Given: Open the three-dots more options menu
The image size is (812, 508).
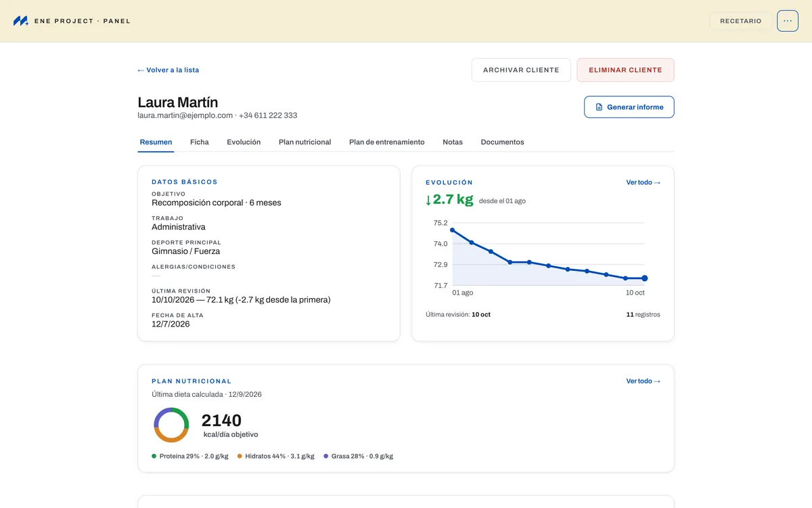Looking at the screenshot, I should 788,21.
